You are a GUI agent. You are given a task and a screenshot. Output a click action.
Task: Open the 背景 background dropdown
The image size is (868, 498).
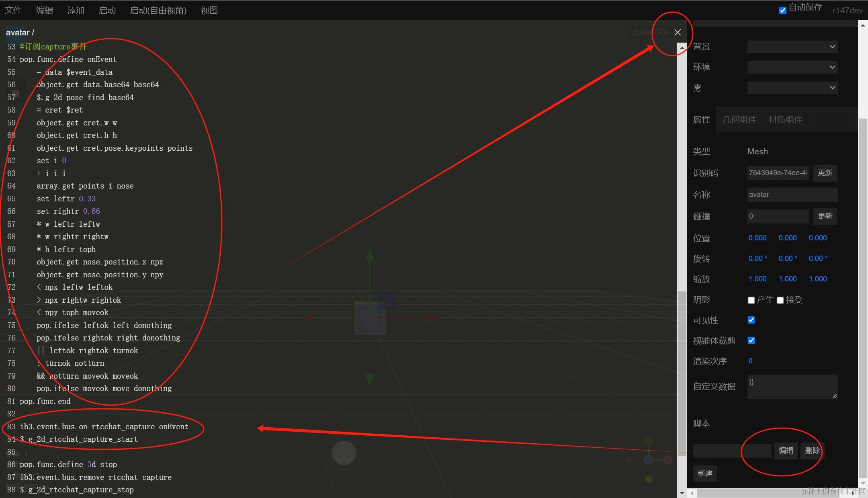792,47
